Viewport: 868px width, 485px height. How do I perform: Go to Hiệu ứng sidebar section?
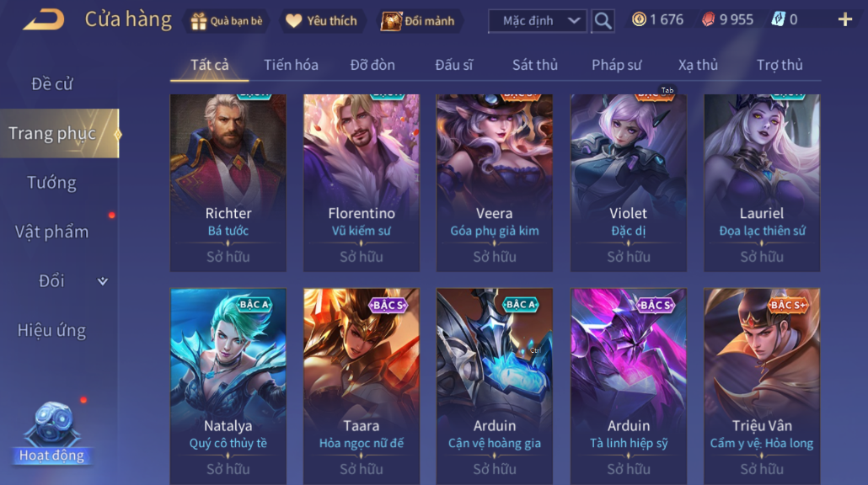51,330
